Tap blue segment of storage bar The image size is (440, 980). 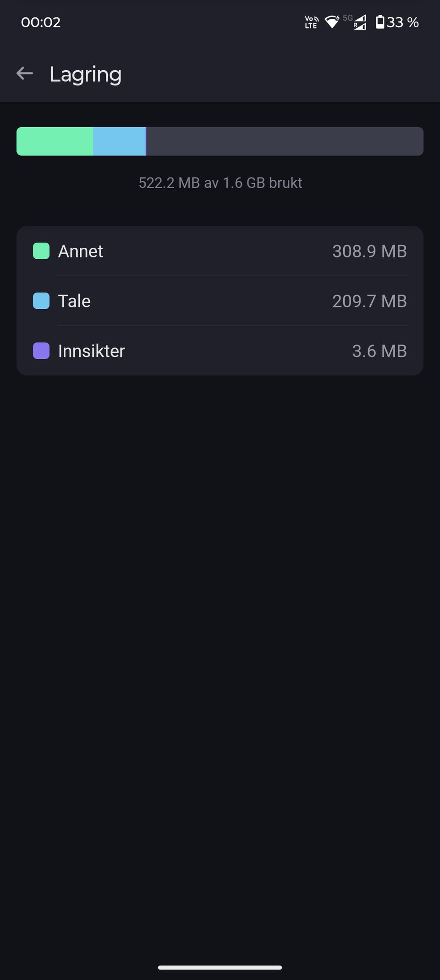[x=119, y=141]
